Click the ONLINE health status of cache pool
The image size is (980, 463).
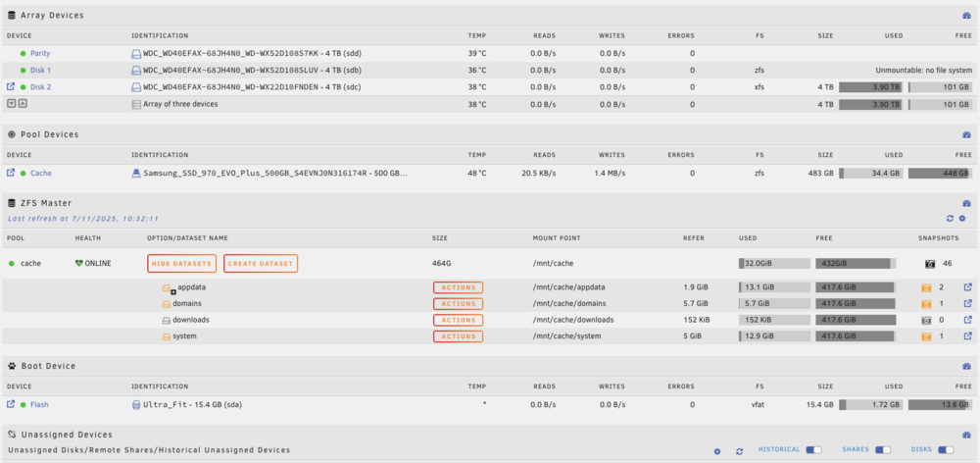click(93, 264)
